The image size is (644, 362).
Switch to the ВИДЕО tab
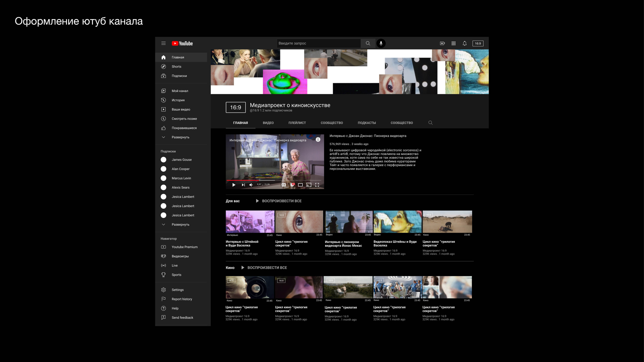click(x=268, y=123)
